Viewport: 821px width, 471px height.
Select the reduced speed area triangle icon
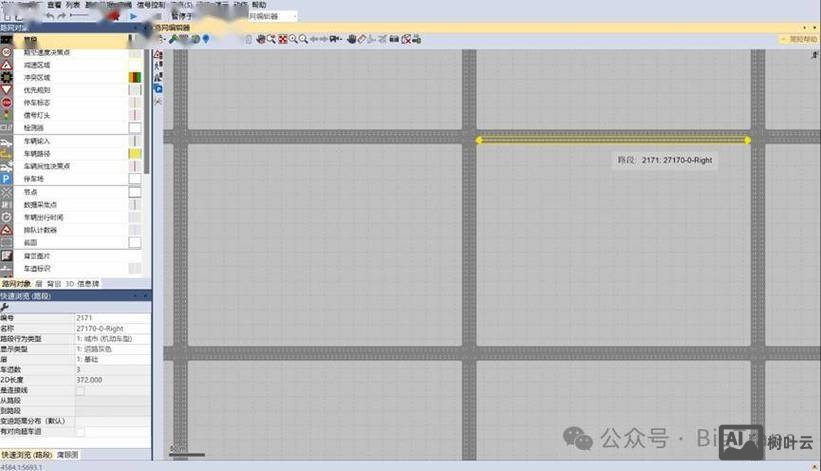click(x=6, y=65)
